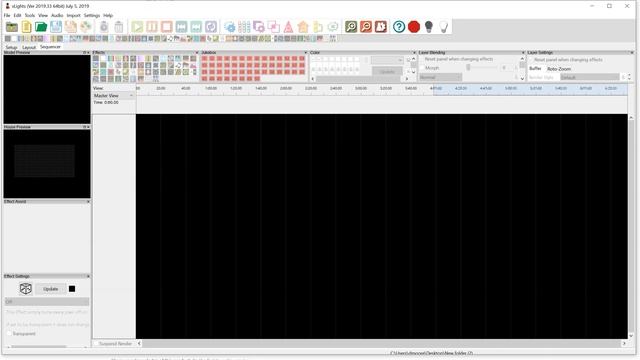640x360 pixels.
Task: Select the Sequencer tab
Action: [50, 47]
